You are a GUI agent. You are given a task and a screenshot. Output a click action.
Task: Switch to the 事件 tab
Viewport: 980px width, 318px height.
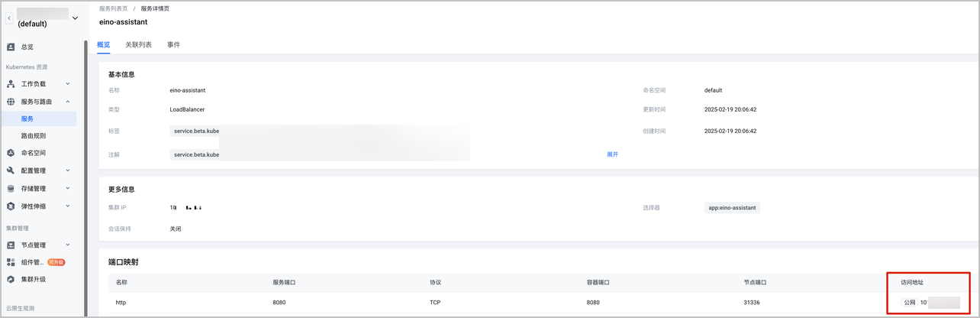pos(173,45)
